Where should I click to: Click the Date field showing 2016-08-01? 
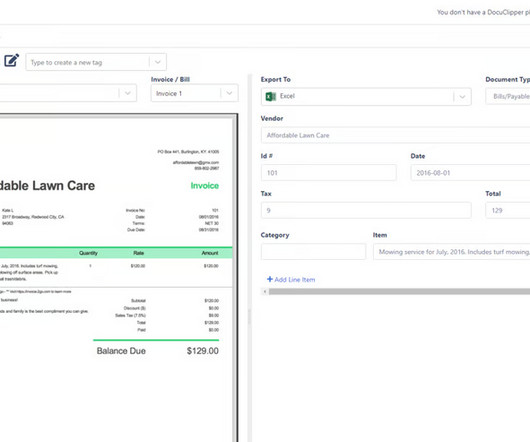470,173
